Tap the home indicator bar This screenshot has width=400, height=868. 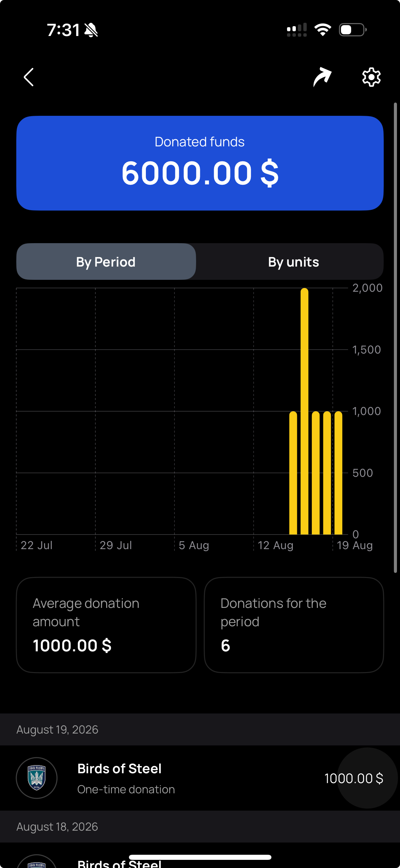click(x=200, y=857)
